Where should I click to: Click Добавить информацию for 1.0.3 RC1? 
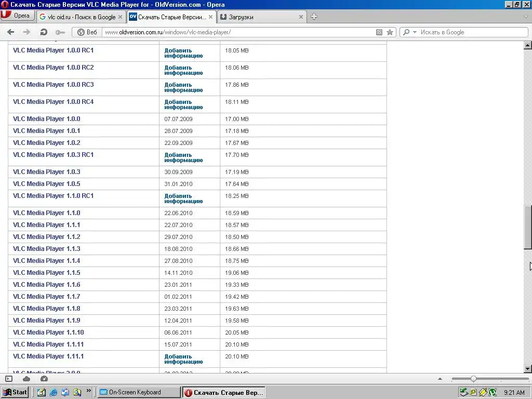[x=183, y=157]
